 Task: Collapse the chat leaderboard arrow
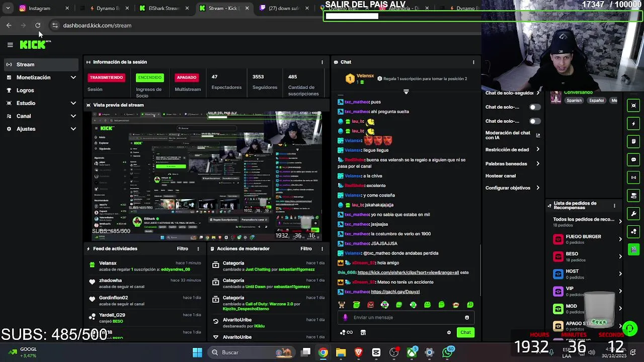(x=406, y=92)
